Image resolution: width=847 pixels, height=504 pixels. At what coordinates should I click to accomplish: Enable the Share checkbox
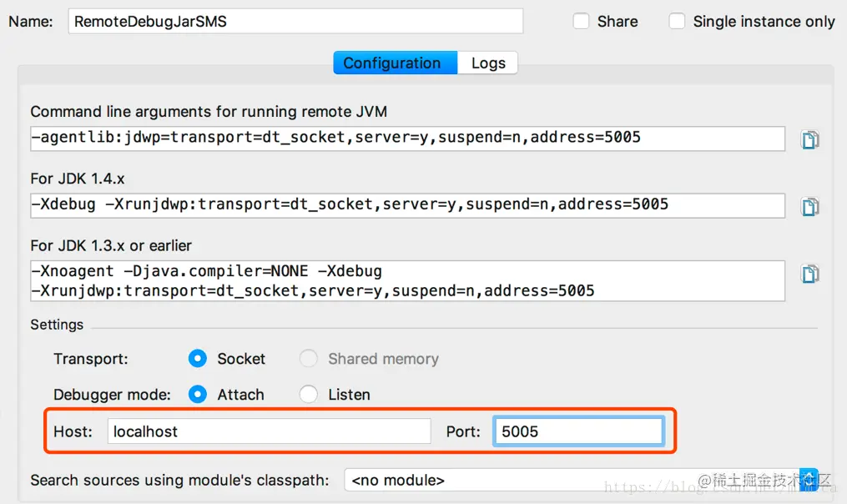click(x=582, y=22)
